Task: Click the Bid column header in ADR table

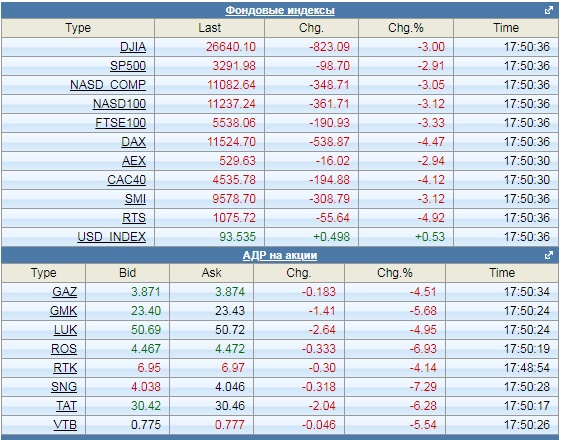Action: (x=127, y=273)
